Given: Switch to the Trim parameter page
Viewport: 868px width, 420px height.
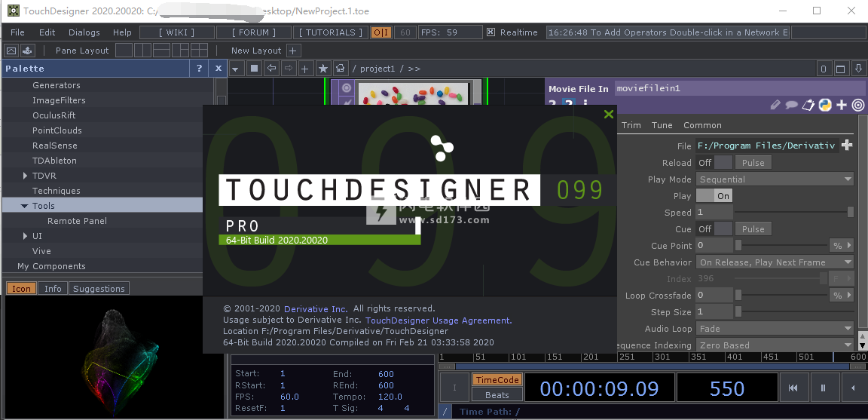Looking at the screenshot, I should tap(631, 125).
